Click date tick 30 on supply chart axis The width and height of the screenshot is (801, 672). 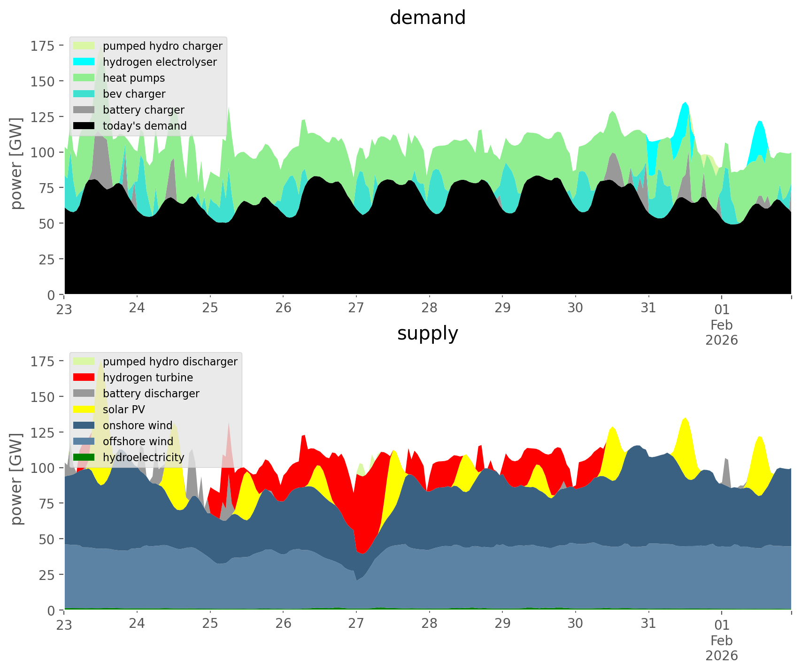click(575, 624)
